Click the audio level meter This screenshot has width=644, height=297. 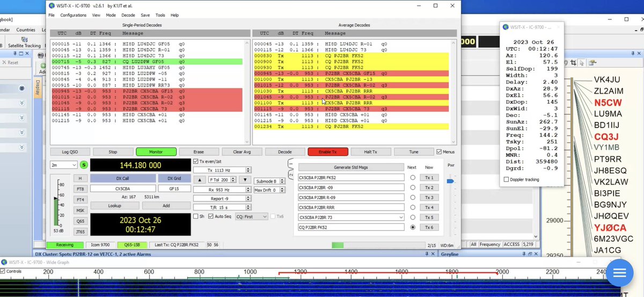pos(60,205)
